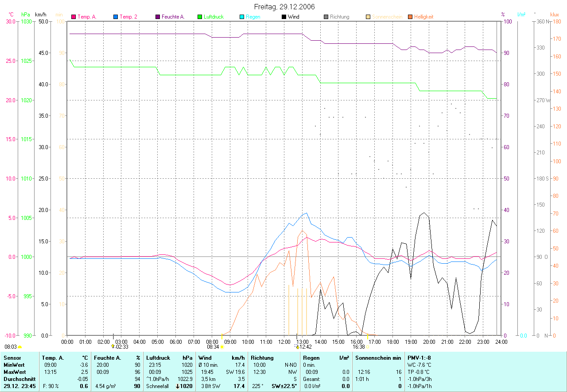Click the green Luftdruck legend swatch

[200, 17]
